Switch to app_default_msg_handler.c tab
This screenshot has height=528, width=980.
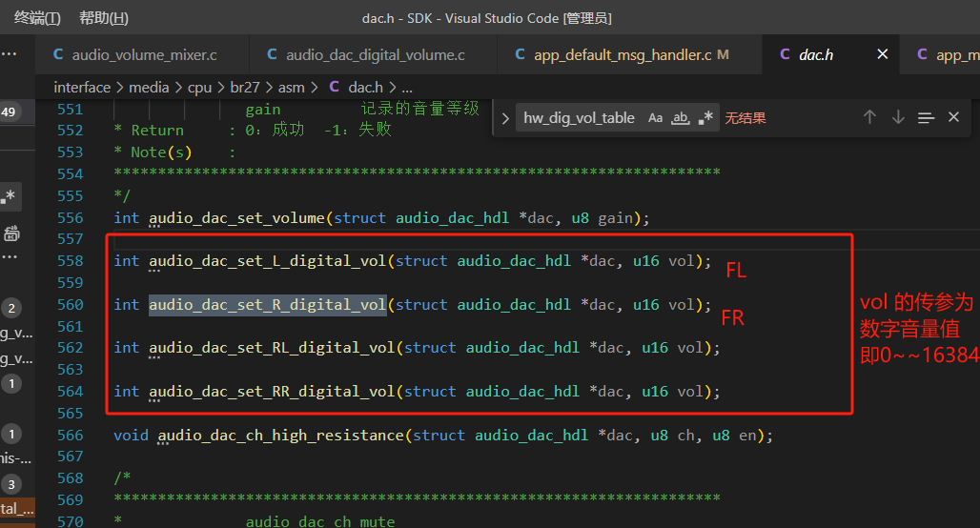pos(623,55)
